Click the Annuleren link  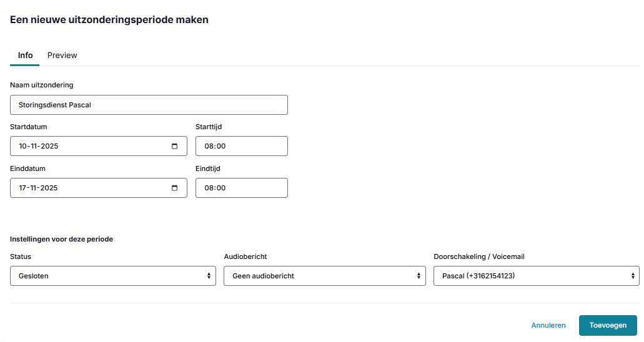[x=548, y=325]
